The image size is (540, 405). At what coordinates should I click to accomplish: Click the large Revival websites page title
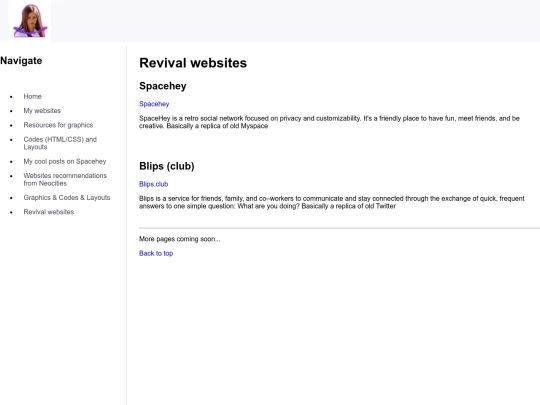pyautogui.click(x=193, y=63)
